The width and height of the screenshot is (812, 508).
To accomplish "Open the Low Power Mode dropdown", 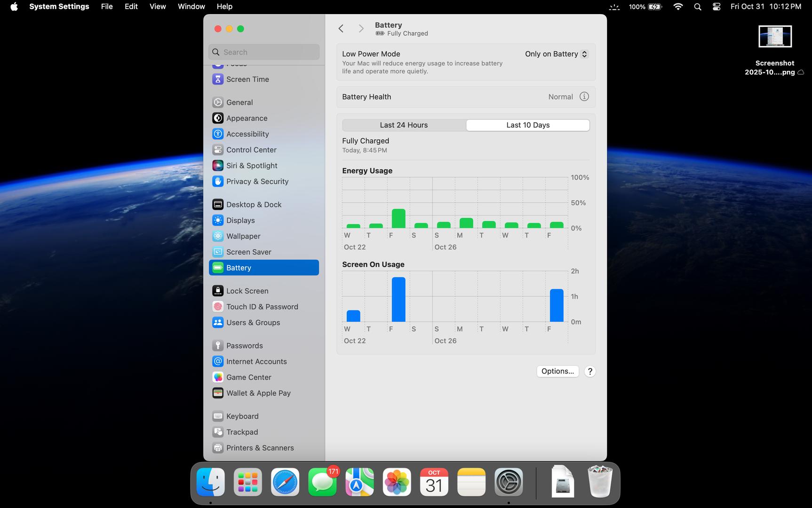I will [x=557, y=54].
